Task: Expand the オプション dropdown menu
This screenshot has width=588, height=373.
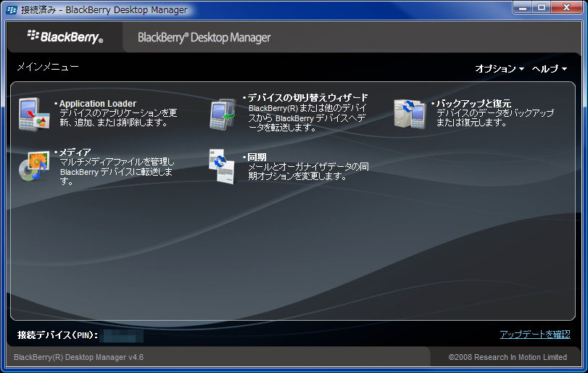Action: click(499, 68)
